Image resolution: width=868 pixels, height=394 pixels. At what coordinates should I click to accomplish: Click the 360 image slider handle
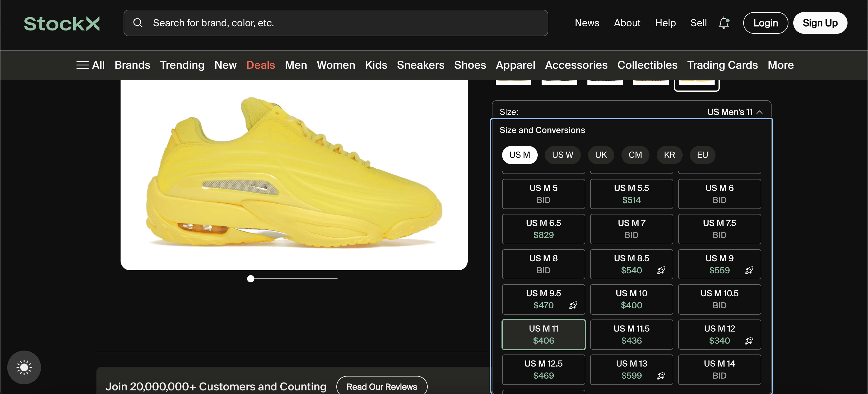coord(251,279)
